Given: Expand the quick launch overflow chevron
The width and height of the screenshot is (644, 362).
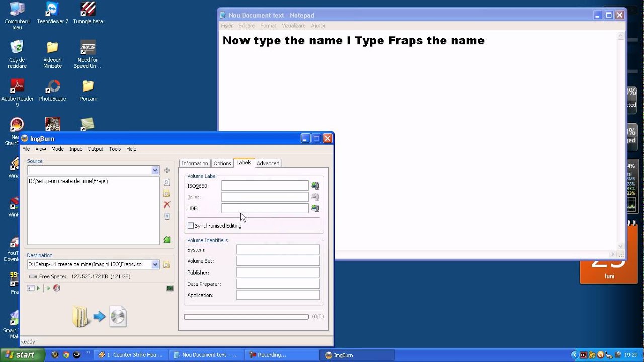Looking at the screenshot, I should click(89, 353).
